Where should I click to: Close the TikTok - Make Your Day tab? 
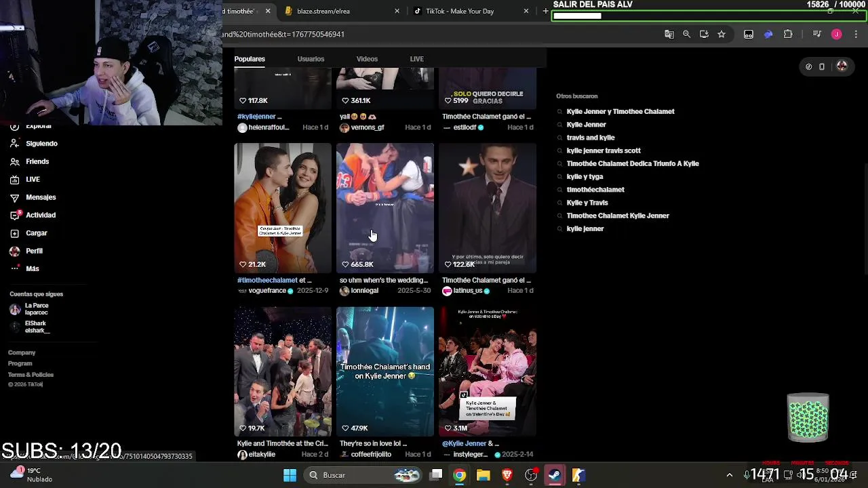[526, 11]
